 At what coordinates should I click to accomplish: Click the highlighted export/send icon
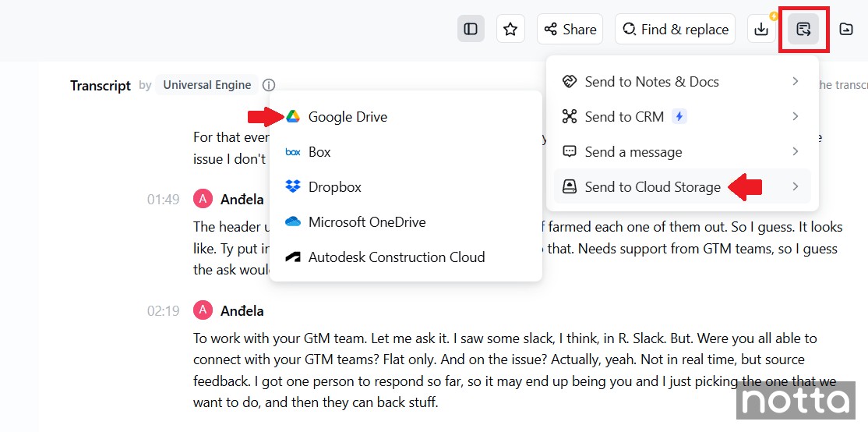(x=803, y=30)
